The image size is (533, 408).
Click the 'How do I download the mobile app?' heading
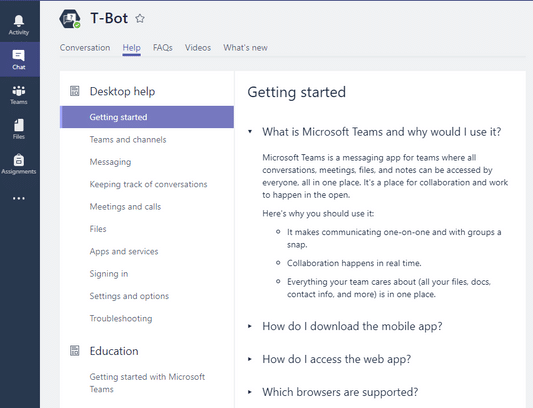(x=352, y=326)
